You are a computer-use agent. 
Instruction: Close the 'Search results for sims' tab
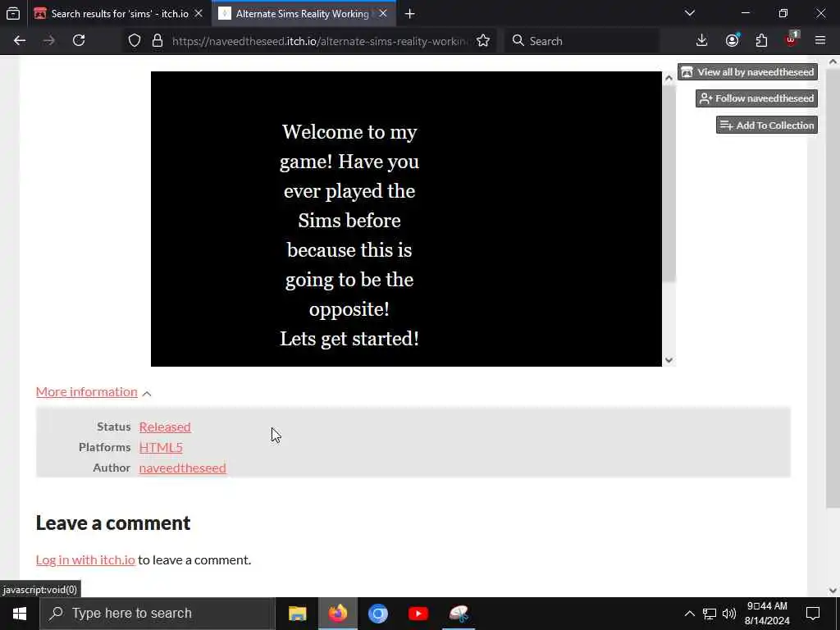199,14
